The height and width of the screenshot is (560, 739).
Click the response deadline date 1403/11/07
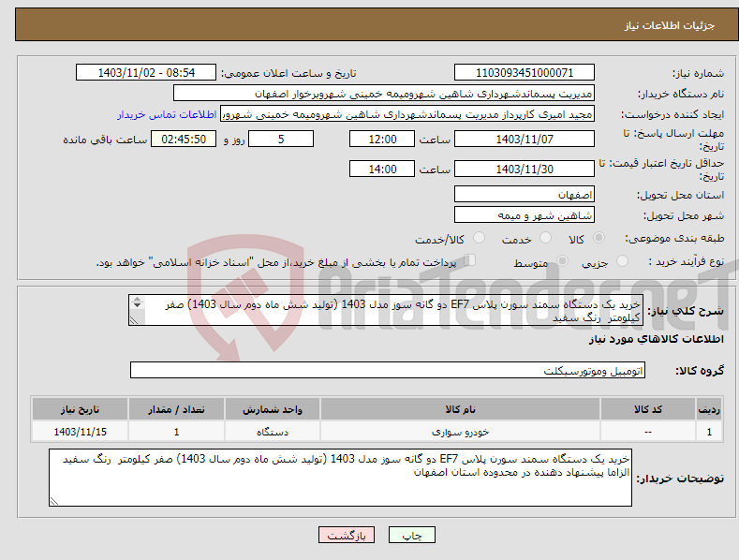(525, 139)
